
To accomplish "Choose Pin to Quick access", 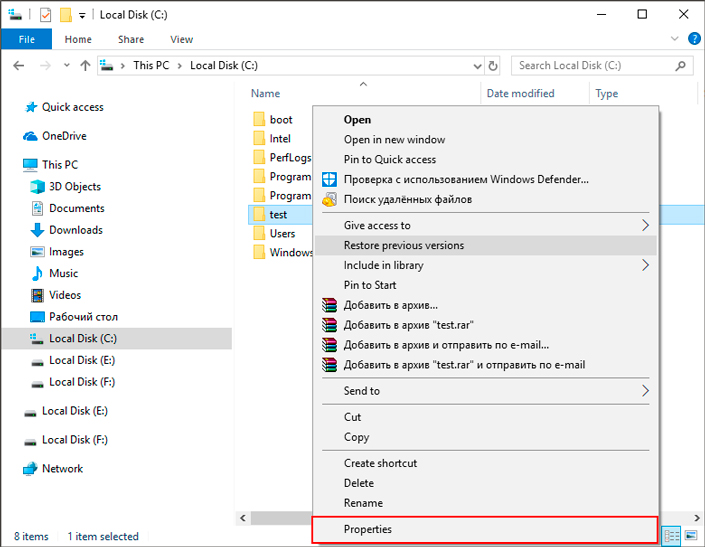I will coord(486,160).
